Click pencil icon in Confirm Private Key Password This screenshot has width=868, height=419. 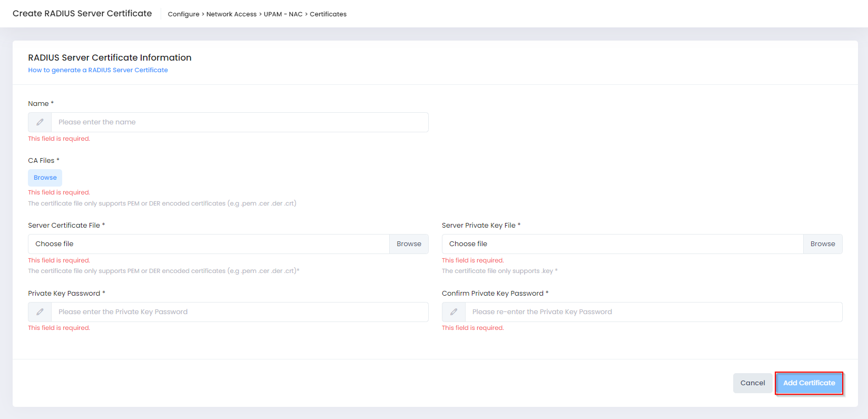[453, 312]
